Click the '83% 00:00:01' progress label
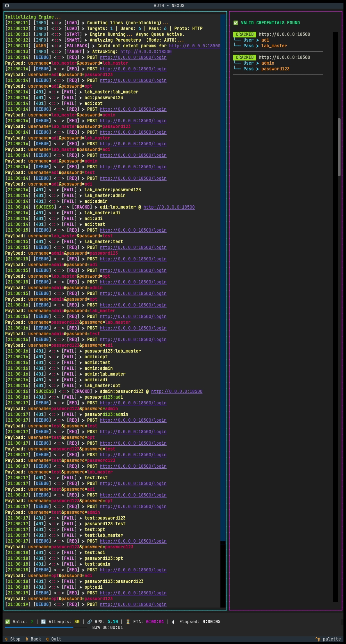The width and height of the screenshot is (346, 644). click(x=108, y=627)
